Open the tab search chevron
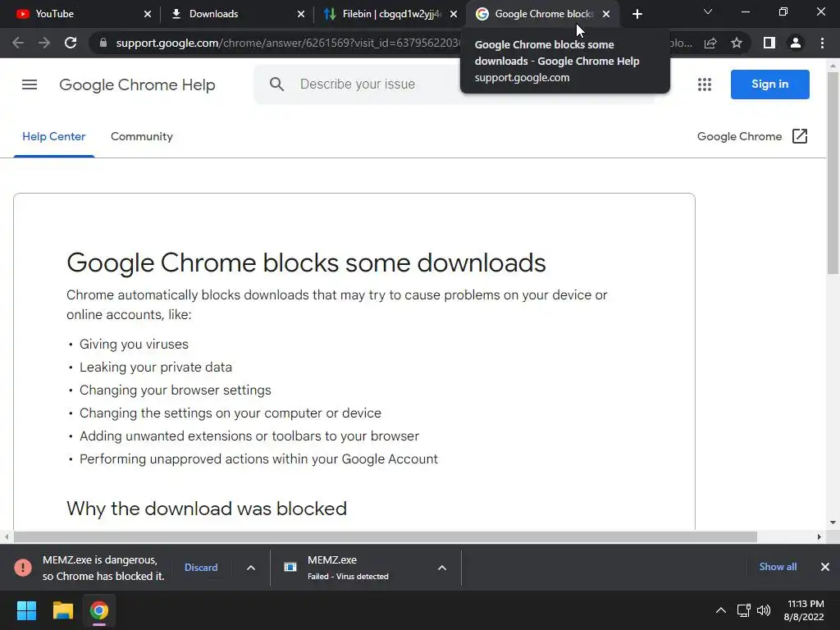The image size is (840, 630). click(708, 11)
